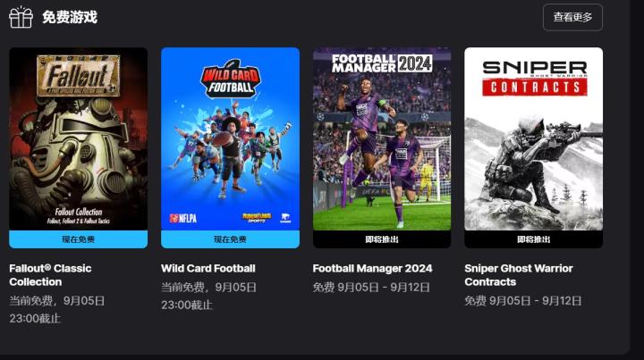Click the 免费游戏 section heading
Screen dimensions: 644x360
click(70, 17)
